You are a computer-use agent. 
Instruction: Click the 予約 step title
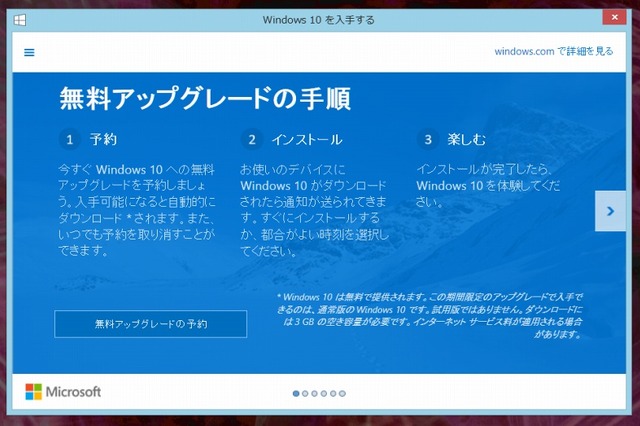tap(103, 140)
